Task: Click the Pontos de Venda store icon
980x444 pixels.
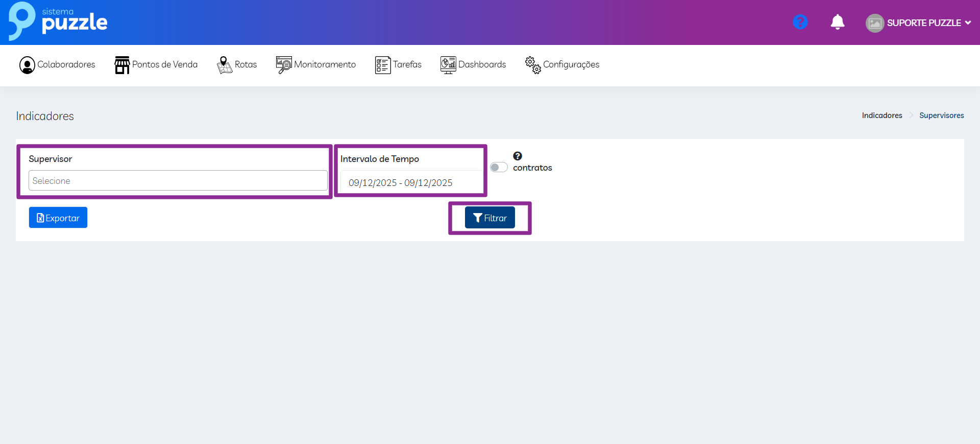Action: (122, 65)
